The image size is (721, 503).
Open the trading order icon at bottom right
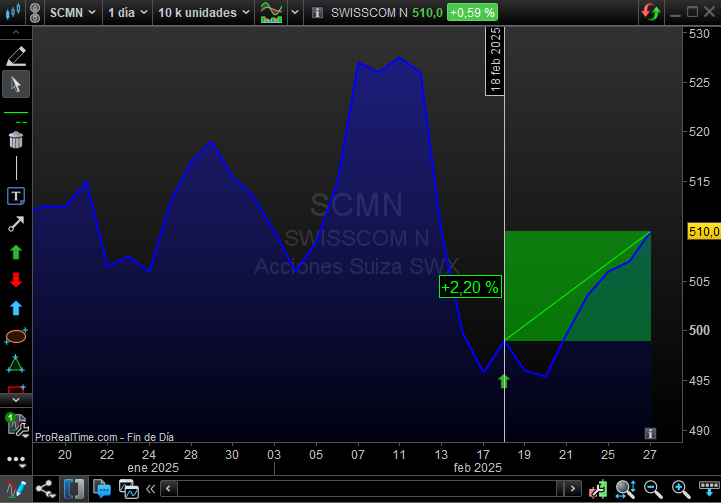click(598, 489)
